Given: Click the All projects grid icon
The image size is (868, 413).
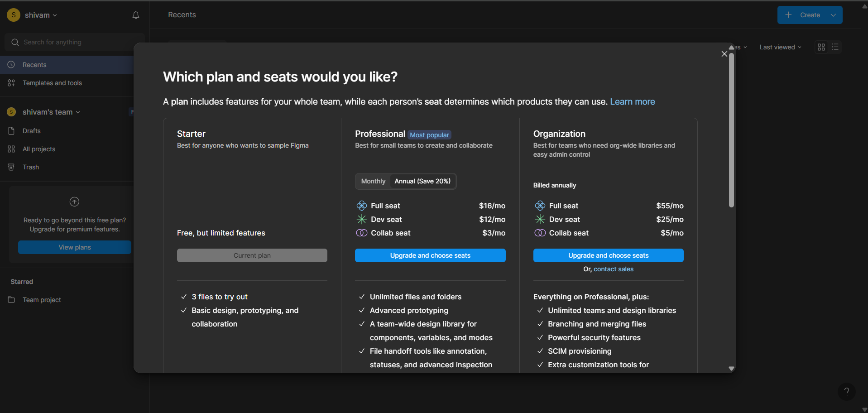Looking at the screenshot, I should point(11,149).
